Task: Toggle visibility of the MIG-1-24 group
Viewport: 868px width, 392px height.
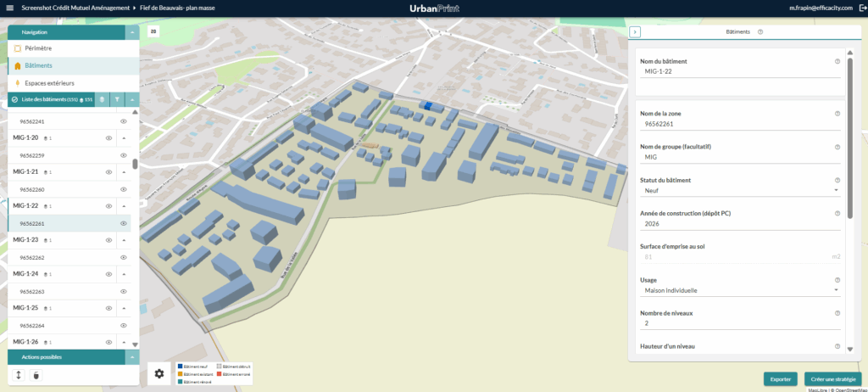Action: point(108,274)
